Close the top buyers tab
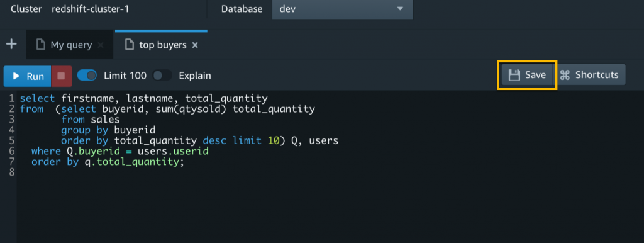The height and width of the screenshot is (243, 644). pos(195,45)
